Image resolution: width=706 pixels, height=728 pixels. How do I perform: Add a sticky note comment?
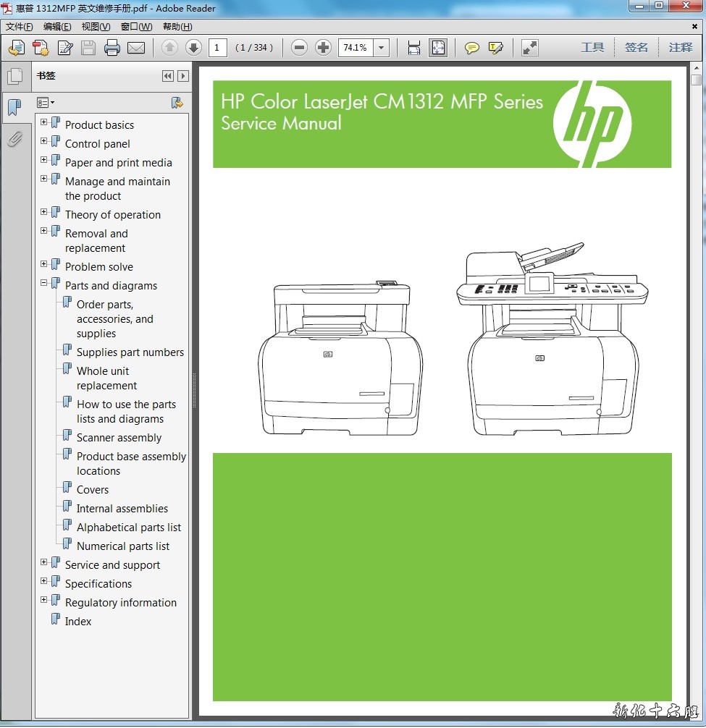click(x=472, y=48)
